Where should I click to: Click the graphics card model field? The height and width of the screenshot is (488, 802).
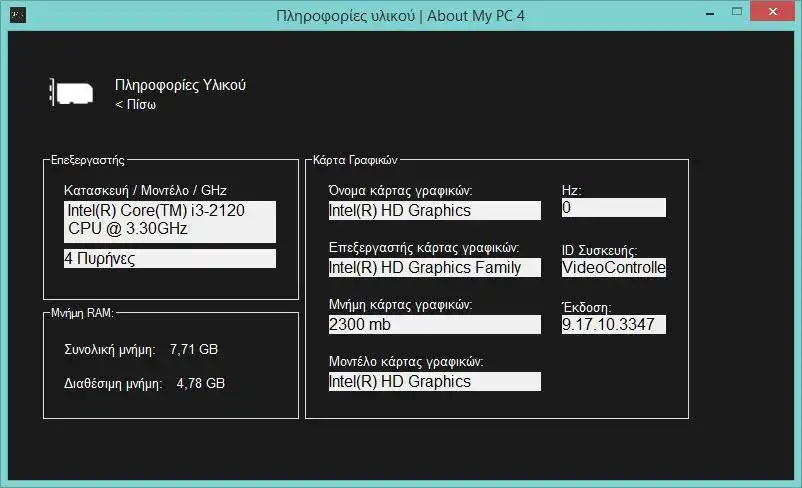point(435,382)
